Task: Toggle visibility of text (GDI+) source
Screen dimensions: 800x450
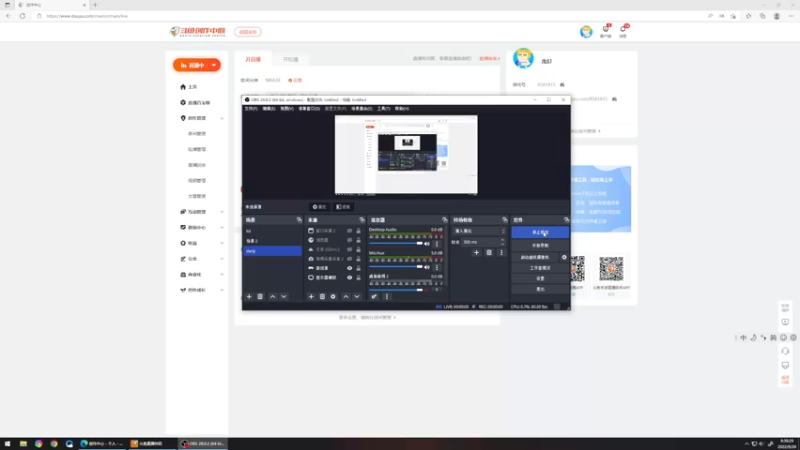Action: (x=349, y=249)
